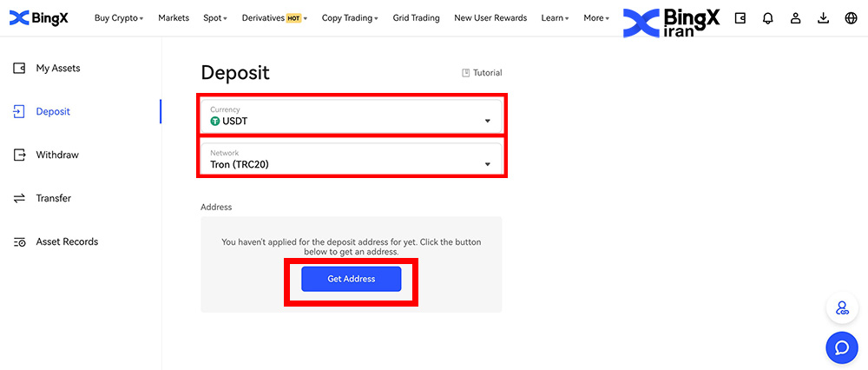Screen dimensions: 868x370
Task: Select Withdraw in the sidebar
Action: [57, 155]
